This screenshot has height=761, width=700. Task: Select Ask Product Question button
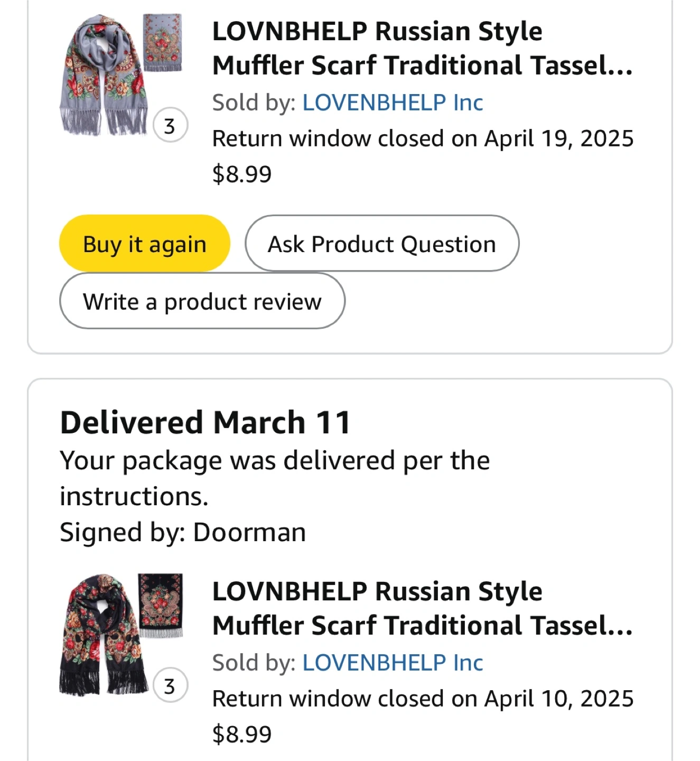[x=382, y=244]
